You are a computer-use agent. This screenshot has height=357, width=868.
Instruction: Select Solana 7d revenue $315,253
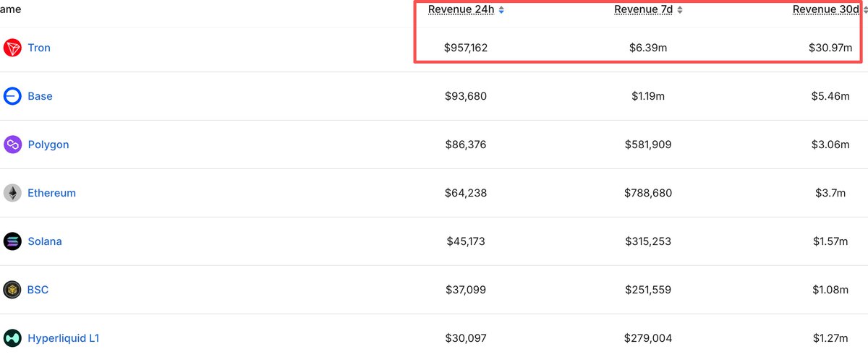coord(648,241)
